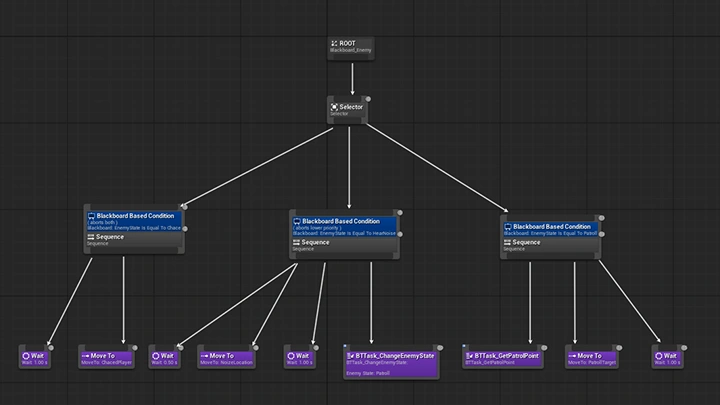
Task: Click the 'Wait: 0.50 s' text
Action: coord(164,363)
